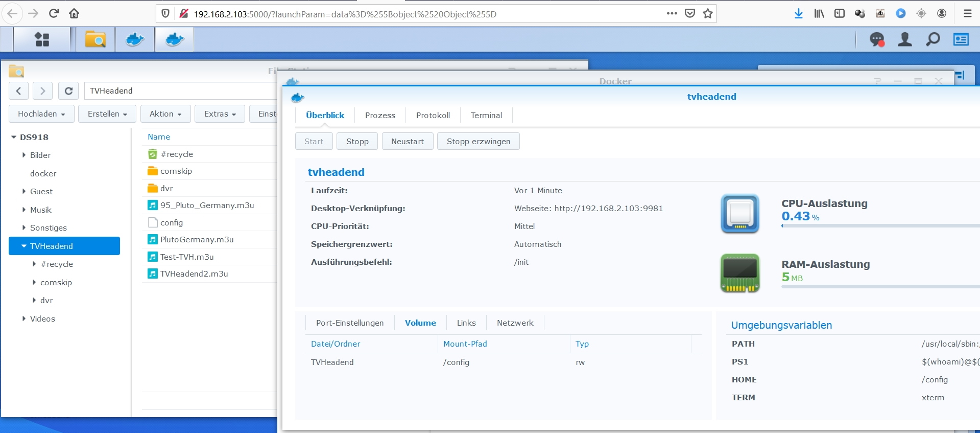Click the CPU-Auslastung chip icon
This screenshot has height=433, width=980.
point(740,214)
